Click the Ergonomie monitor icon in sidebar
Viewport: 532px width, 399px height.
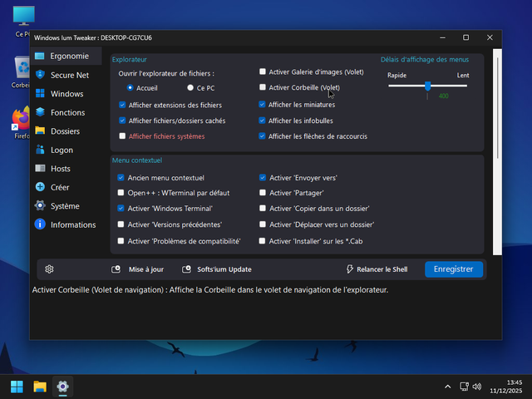tap(40, 56)
